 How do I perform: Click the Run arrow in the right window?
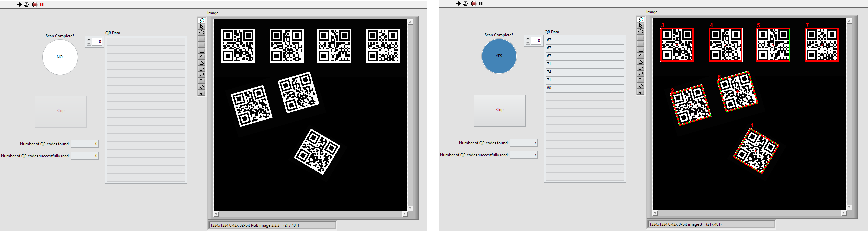point(458,3)
